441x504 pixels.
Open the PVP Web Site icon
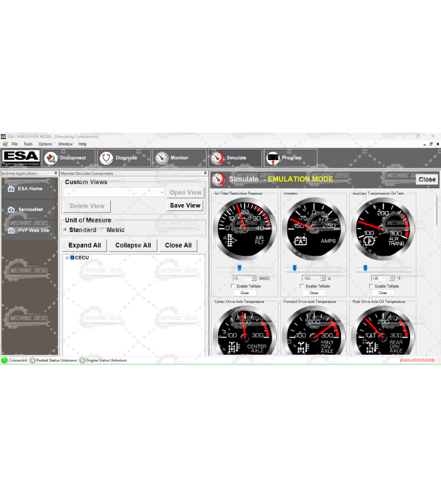(x=11, y=231)
